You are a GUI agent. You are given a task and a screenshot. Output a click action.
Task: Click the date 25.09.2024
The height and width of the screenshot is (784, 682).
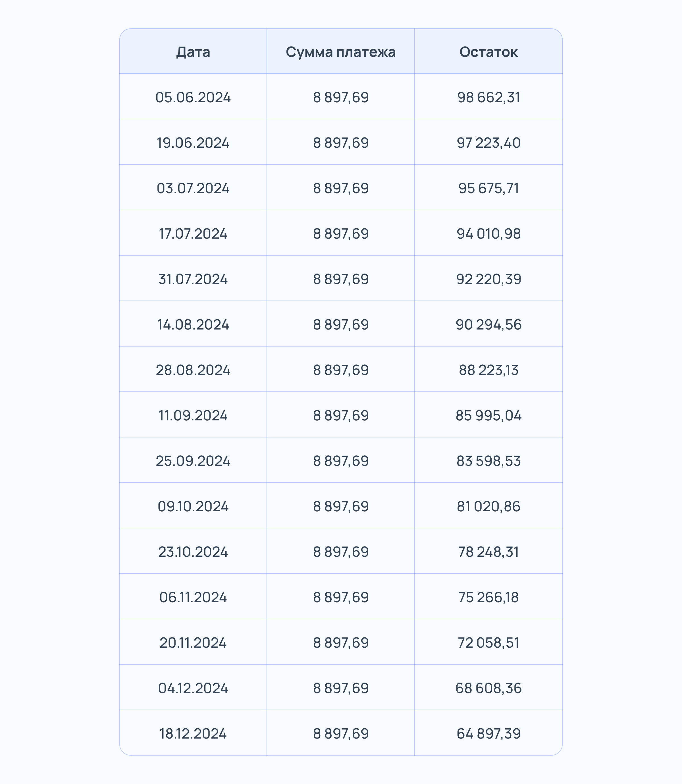193,461
